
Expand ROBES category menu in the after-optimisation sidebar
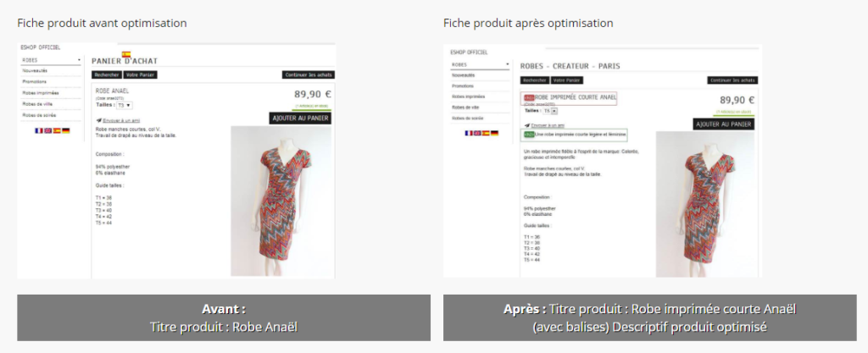(x=480, y=64)
